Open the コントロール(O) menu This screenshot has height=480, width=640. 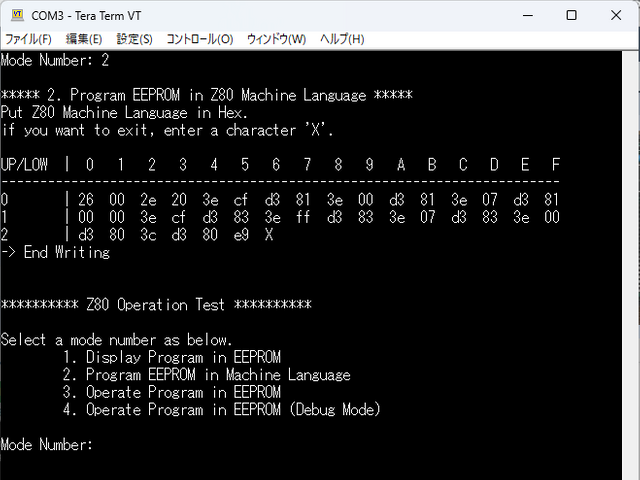pos(200,39)
